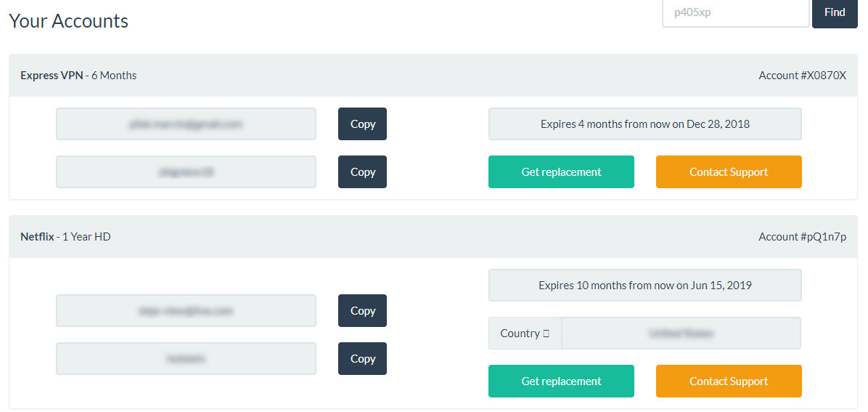868x412 pixels.
Task: Select the Netflix email field
Action: click(x=186, y=311)
